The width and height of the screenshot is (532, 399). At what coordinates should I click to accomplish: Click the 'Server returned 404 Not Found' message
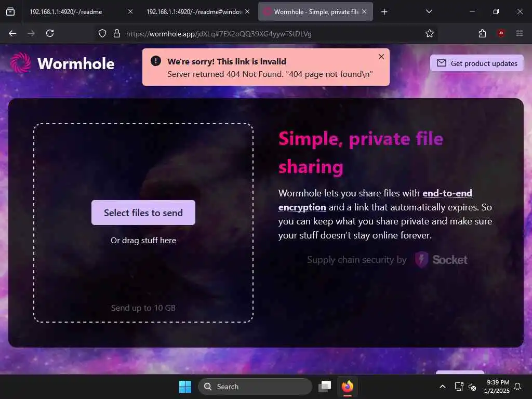tap(270, 74)
